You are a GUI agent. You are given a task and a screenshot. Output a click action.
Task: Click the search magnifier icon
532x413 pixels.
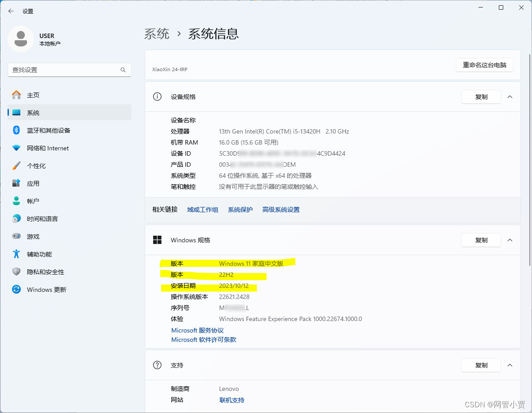(123, 70)
